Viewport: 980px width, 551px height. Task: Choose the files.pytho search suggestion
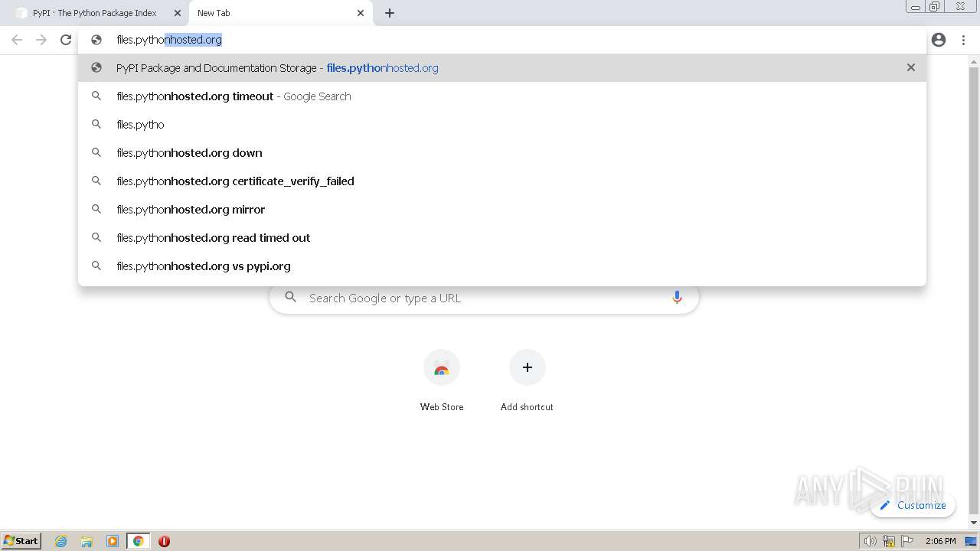[502, 124]
